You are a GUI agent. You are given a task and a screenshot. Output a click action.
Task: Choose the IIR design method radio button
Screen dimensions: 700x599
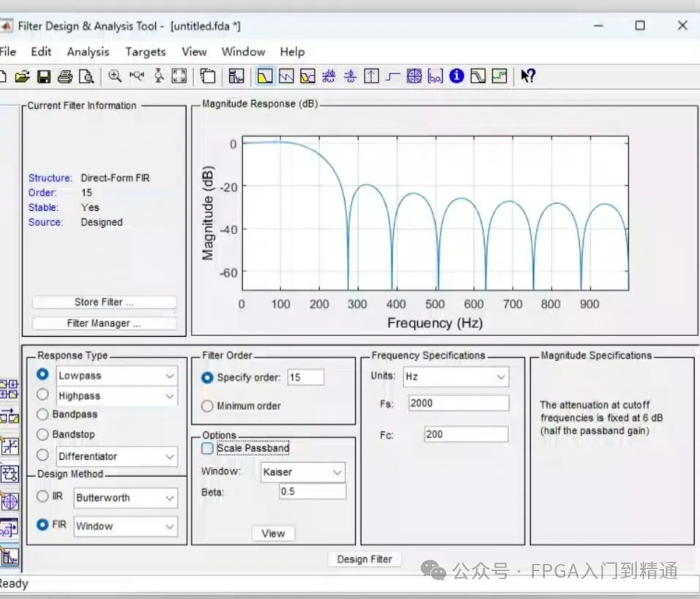42,497
